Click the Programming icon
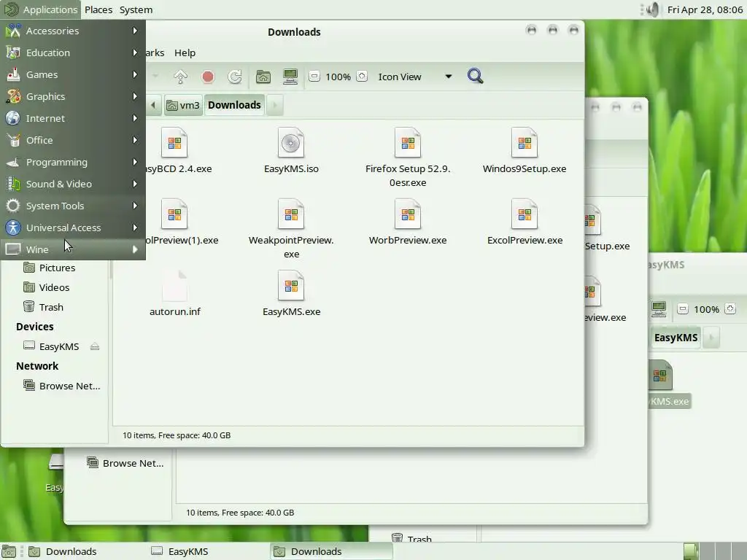 click(x=13, y=163)
